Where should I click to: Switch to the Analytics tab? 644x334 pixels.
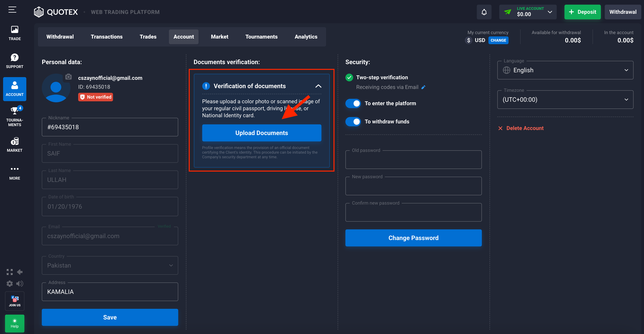[x=306, y=37]
